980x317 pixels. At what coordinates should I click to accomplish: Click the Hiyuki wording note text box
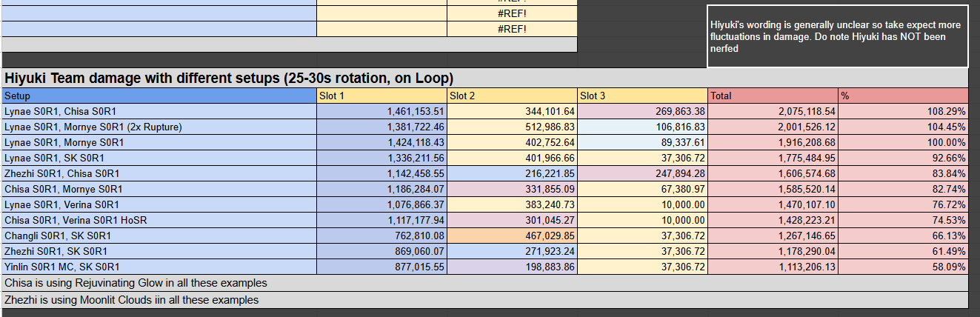click(837, 36)
